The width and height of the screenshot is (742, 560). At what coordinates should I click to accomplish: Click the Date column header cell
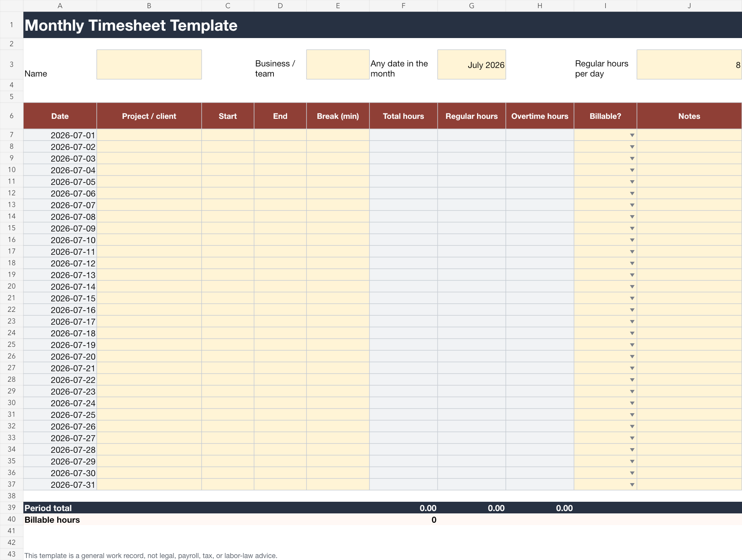(60, 116)
